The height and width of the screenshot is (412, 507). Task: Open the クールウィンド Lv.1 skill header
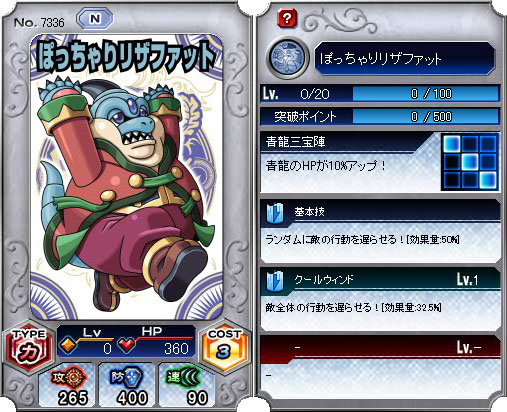380,280
